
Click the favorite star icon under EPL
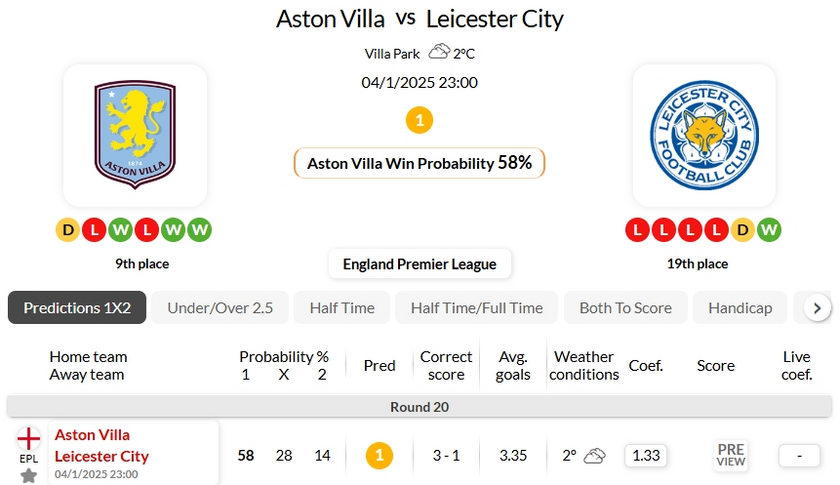[29, 475]
